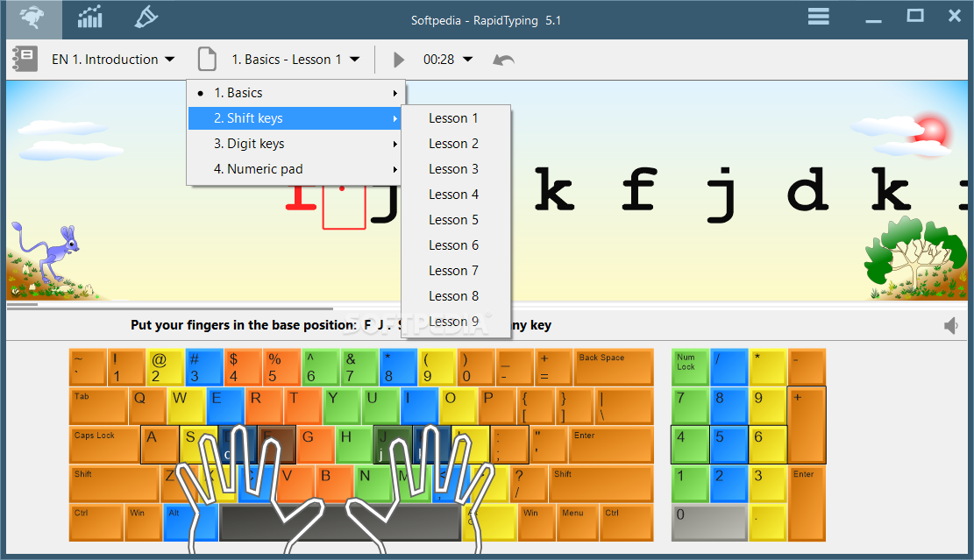
Task: Click the Win key beside the left Ctrl key
Action: (142, 522)
